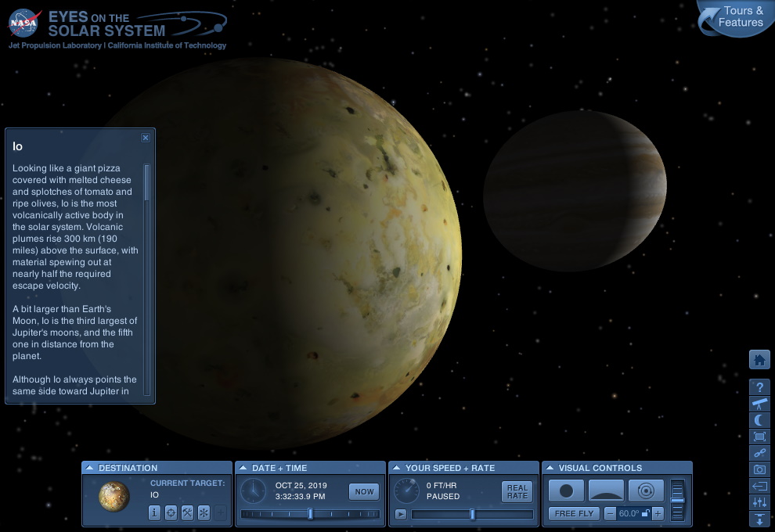Click the download arrow icon in sidebar
The width and height of the screenshot is (775, 532).
pos(759,519)
